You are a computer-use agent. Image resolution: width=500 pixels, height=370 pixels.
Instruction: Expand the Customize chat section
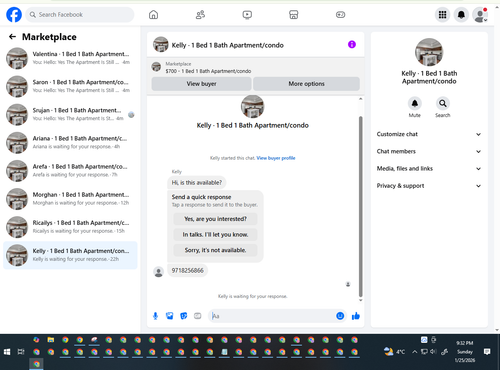[x=429, y=134]
